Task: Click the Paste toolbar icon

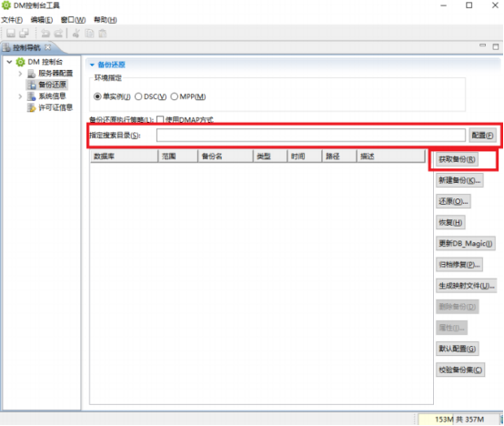Action: (103, 33)
